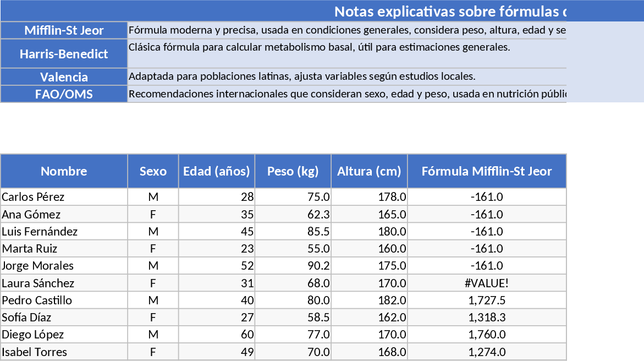Select the FAO/OMS label cell
Screen dimensions: 644x361
[x=64, y=94]
